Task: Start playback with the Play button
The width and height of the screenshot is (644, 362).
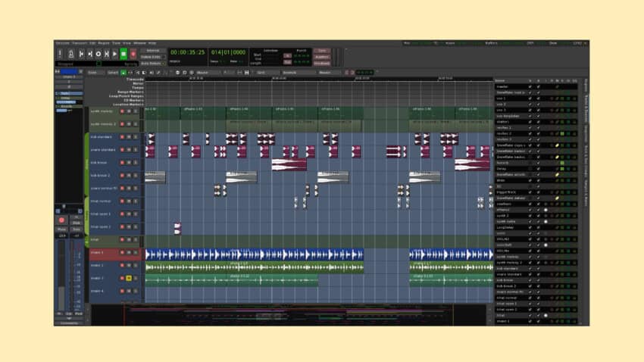Action: pos(115,54)
